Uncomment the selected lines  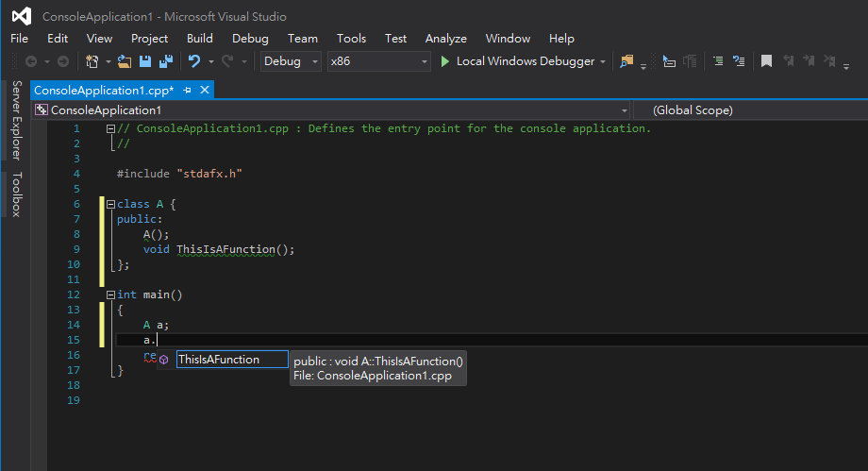(x=739, y=61)
